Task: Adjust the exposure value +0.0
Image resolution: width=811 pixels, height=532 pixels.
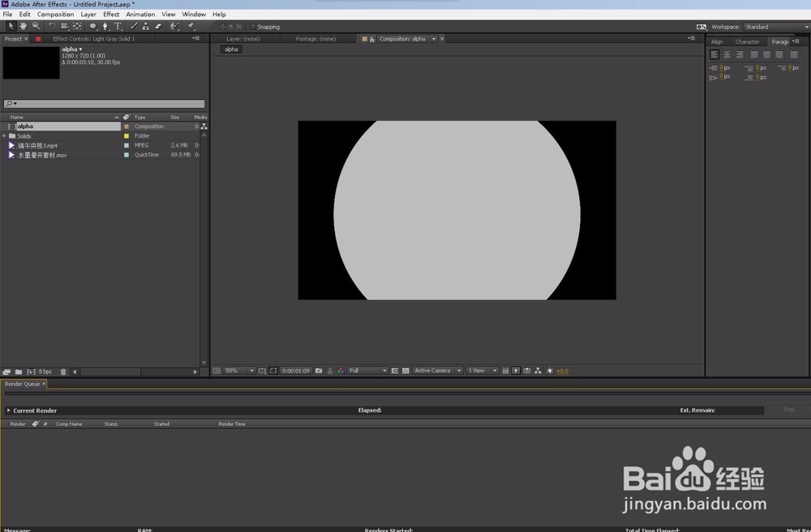Action: pos(562,371)
